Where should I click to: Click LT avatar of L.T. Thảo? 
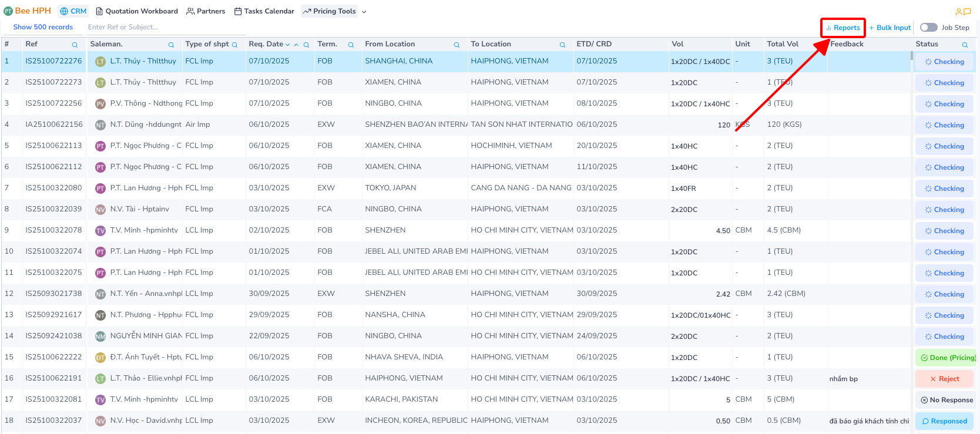coord(100,379)
